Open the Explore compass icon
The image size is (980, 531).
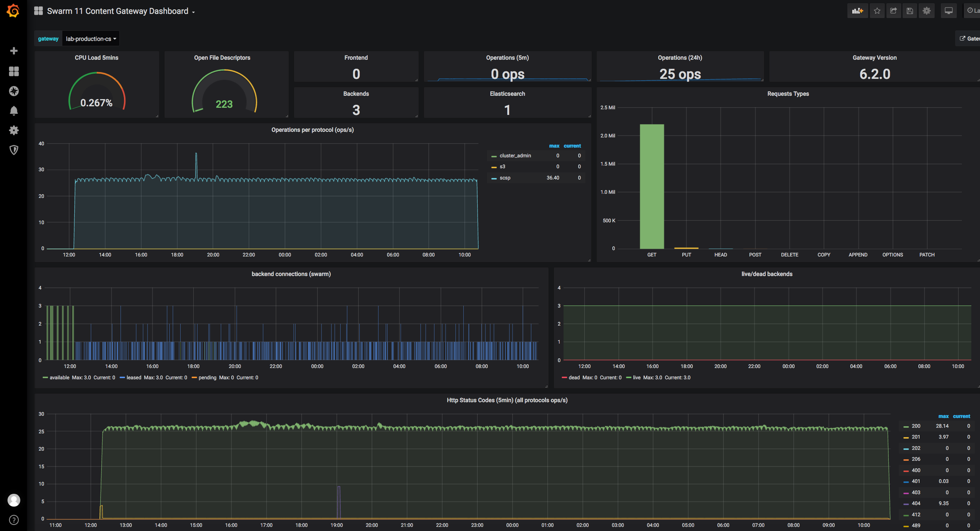14,91
